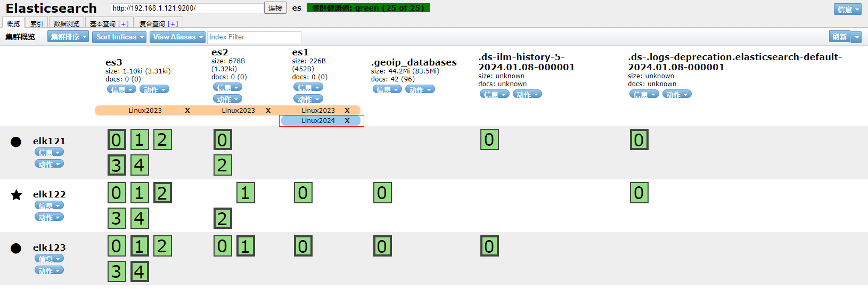The image size is (868, 289).
Task: Click the 刷新 button
Action: point(840,37)
